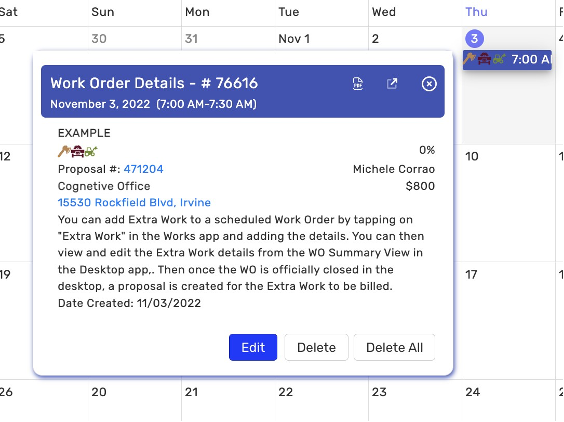Screen dimensions: 564x422
Task: Select day 10 on the calendar
Action: pyautogui.click(x=472, y=156)
